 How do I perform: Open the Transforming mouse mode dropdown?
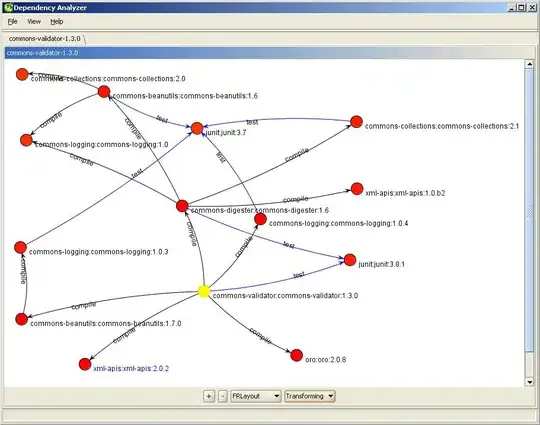(310, 396)
